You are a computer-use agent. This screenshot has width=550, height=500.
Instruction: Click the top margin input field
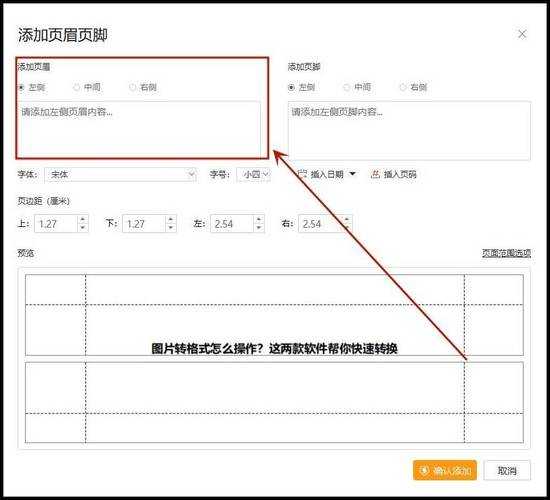click(x=56, y=224)
